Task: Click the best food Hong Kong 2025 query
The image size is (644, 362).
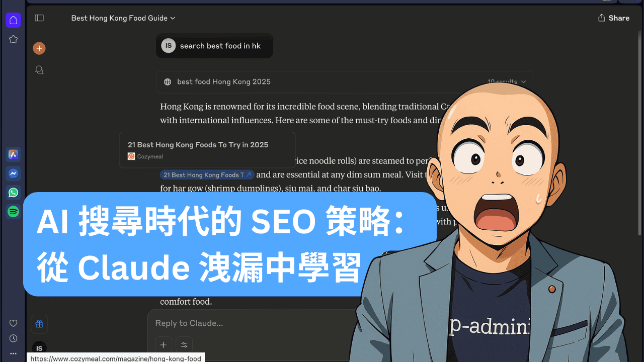Action: tap(224, 82)
